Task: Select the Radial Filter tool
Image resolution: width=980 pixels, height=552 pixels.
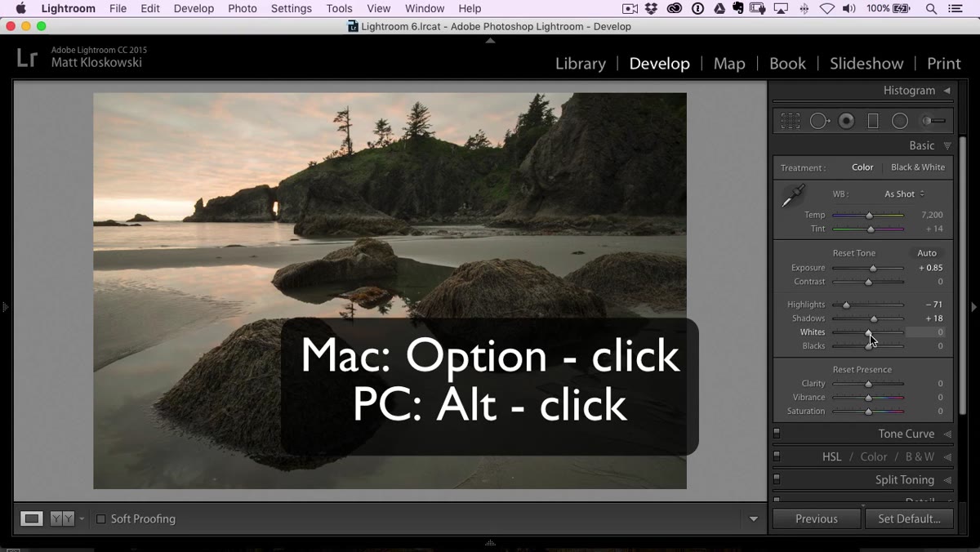Action: tap(900, 121)
